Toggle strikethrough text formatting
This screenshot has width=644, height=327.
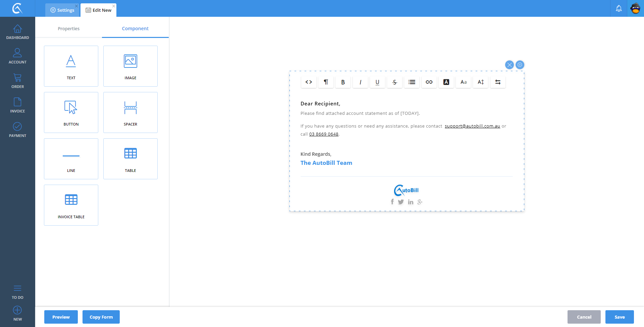click(x=394, y=82)
